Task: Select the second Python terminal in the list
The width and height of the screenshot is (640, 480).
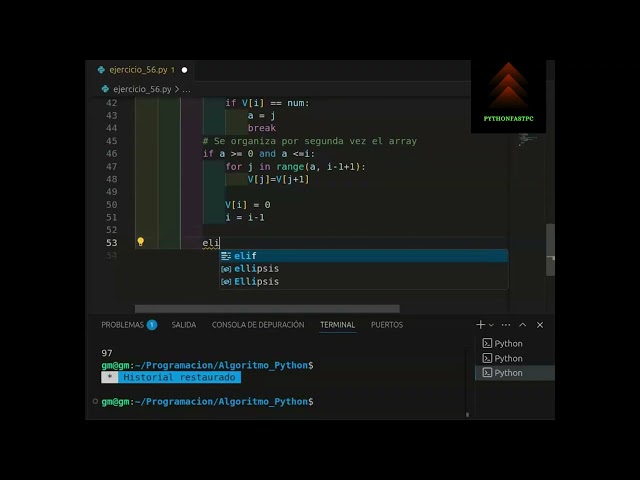Action: coord(515,358)
